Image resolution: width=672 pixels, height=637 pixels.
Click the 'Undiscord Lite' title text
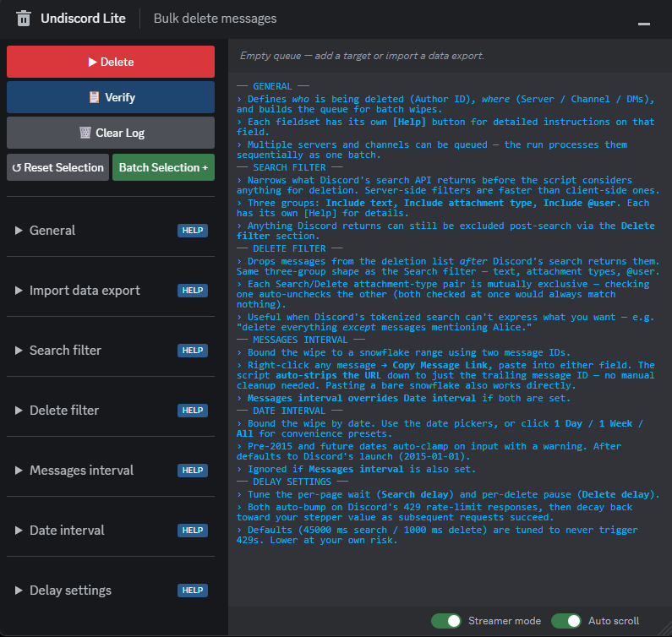[x=83, y=19]
